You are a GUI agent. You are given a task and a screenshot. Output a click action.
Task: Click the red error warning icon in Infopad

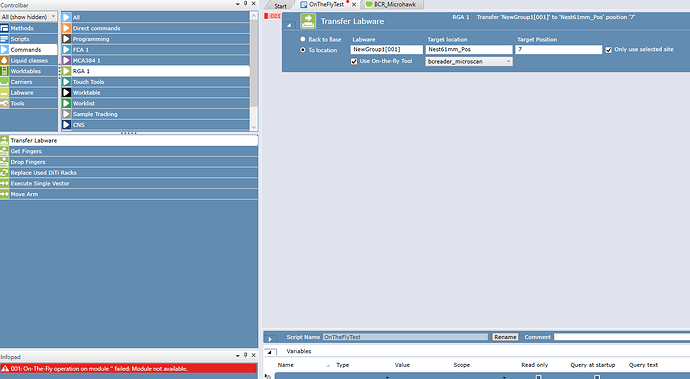pos(5,369)
